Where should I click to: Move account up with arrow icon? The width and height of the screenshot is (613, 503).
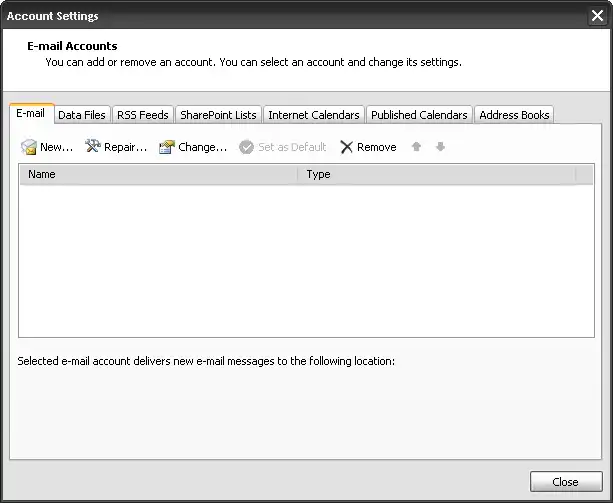416,147
